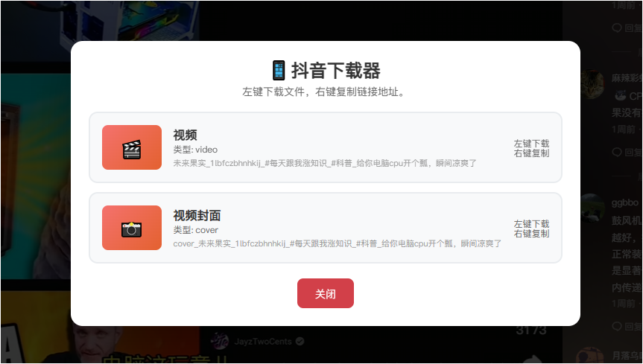
Task: Close the dialog with 关闭 button
Action: [x=325, y=293]
